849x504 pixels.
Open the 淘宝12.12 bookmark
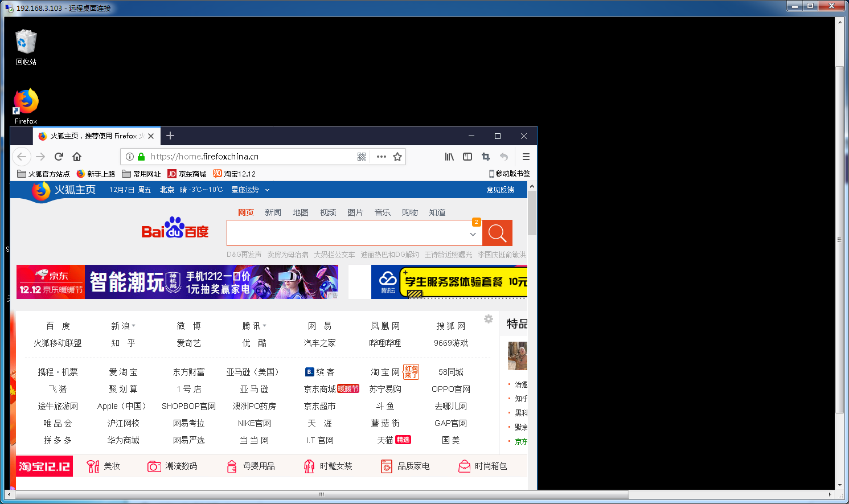[234, 174]
